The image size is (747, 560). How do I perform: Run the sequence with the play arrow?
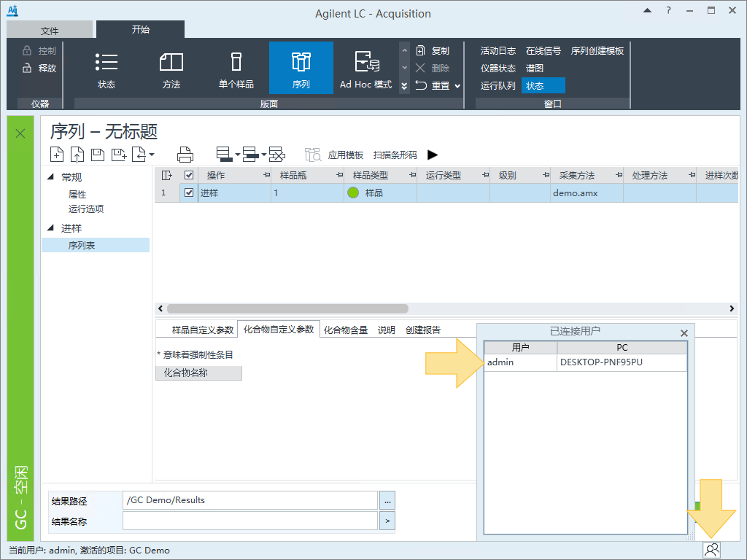coord(433,155)
